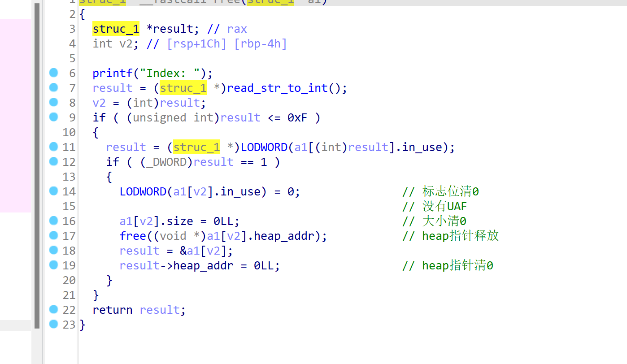Click return statement's result variable
This screenshot has height=364, width=627.
pyautogui.click(x=160, y=310)
